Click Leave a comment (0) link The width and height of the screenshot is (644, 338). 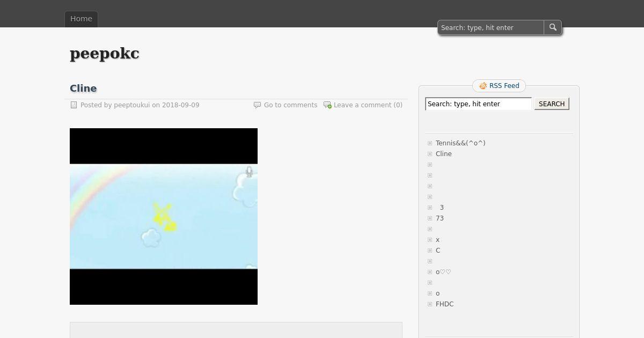pyautogui.click(x=368, y=105)
